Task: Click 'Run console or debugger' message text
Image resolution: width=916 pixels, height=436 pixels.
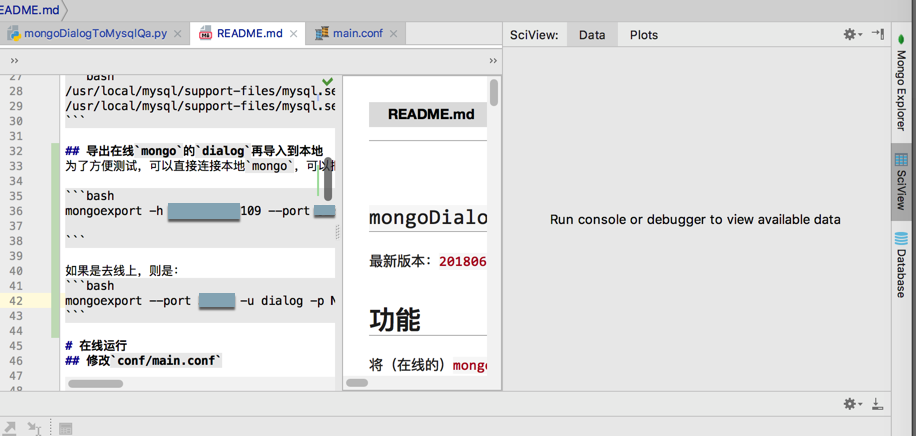Action: 695,220
